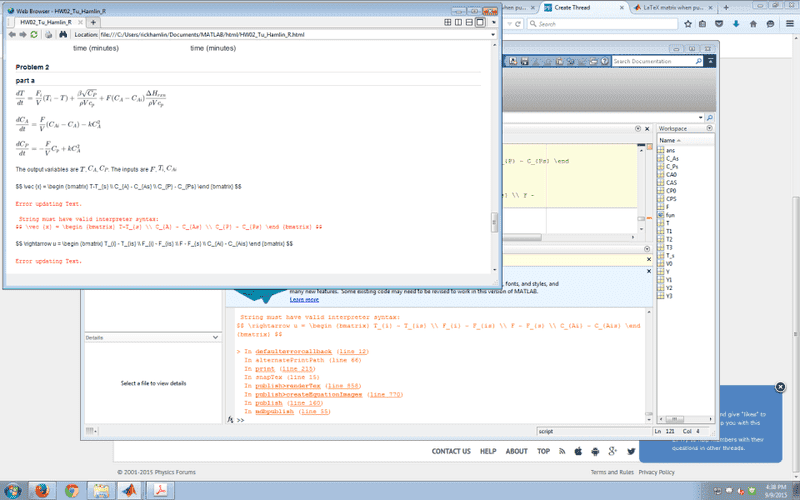Toggle the four-tile grid layout

(x=445, y=21)
